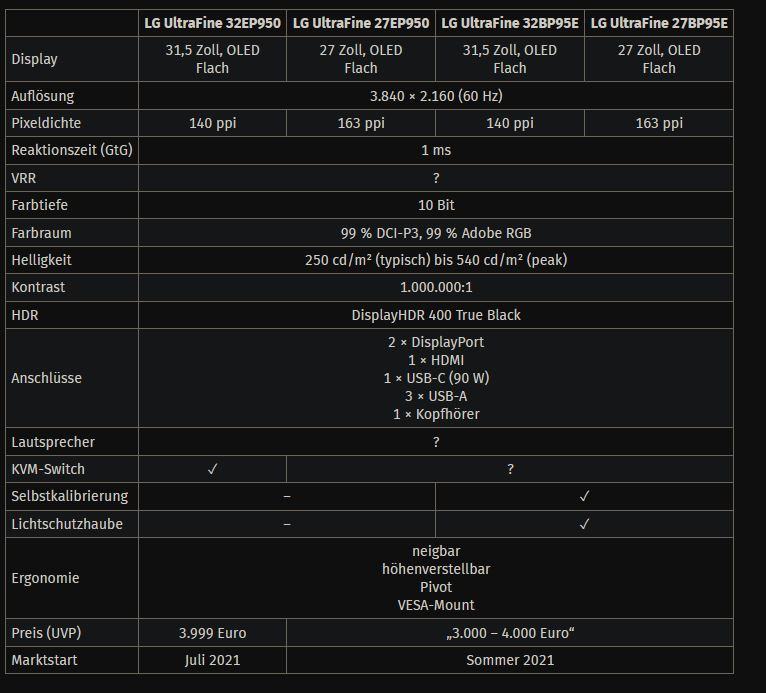
Task: Select the Farbraum row label
Action: tap(41, 233)
